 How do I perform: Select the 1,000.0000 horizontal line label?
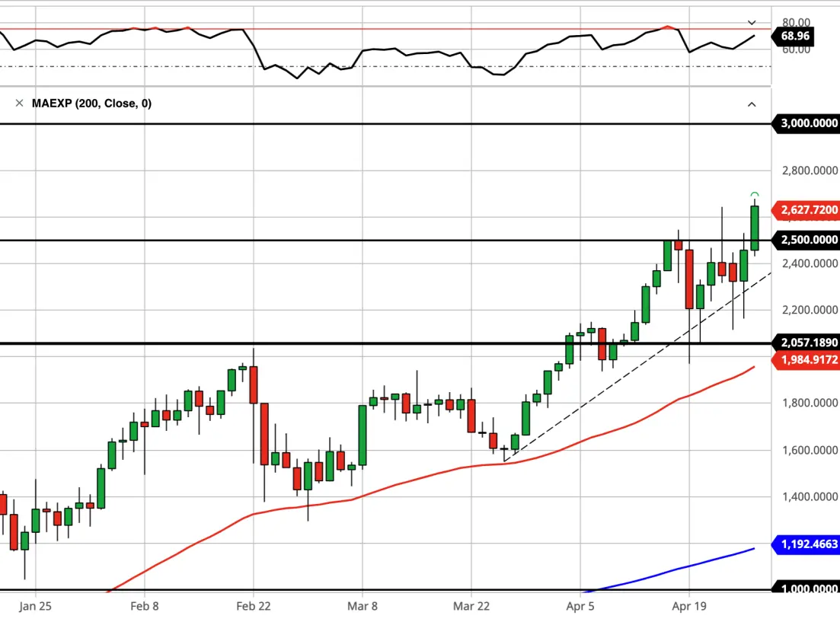(806, 589)
